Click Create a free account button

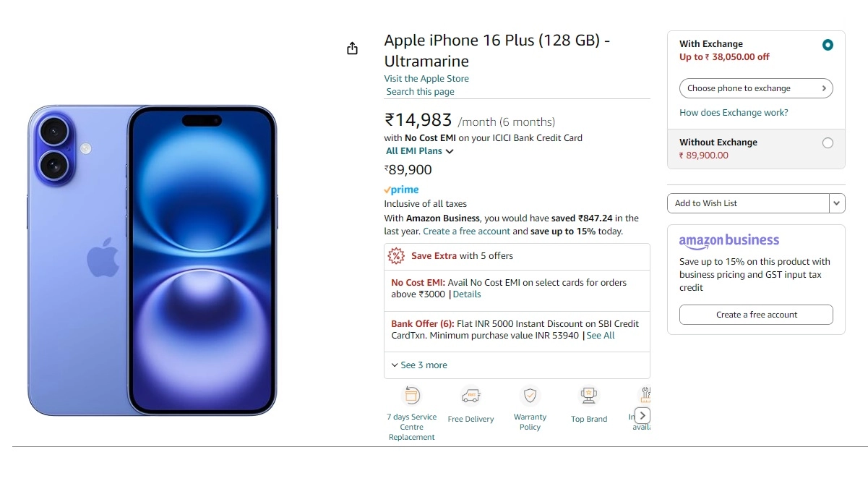click(x=755, y=315)
